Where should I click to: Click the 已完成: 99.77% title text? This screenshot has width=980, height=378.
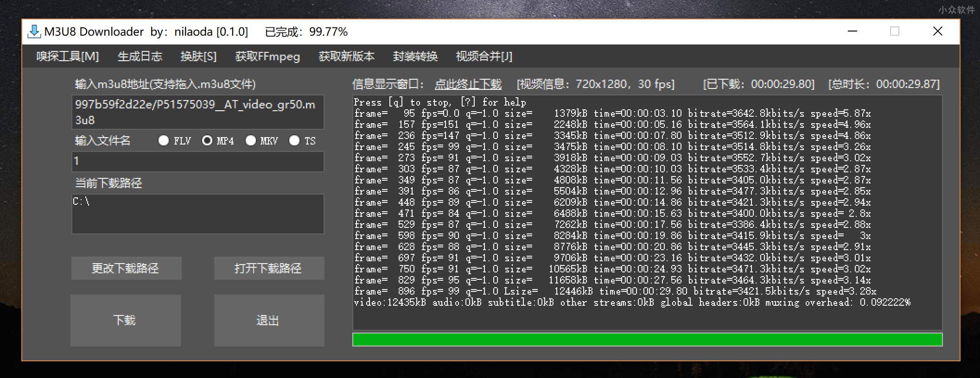tap(306, 31)
